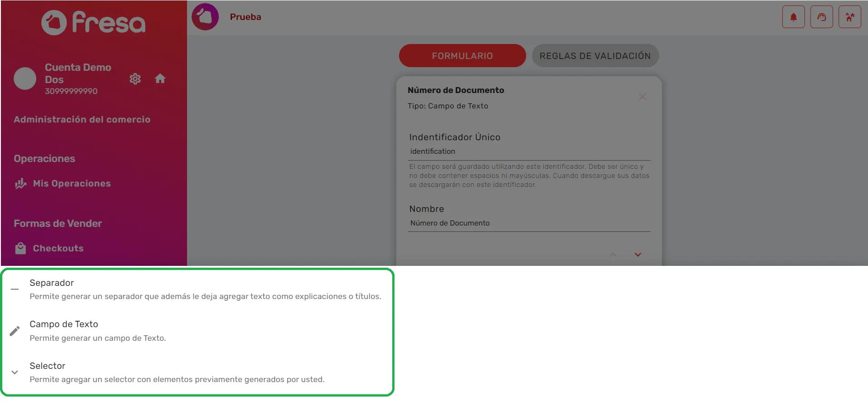Go to home via the house icon

pyautogui.click(x=160, y=79)
